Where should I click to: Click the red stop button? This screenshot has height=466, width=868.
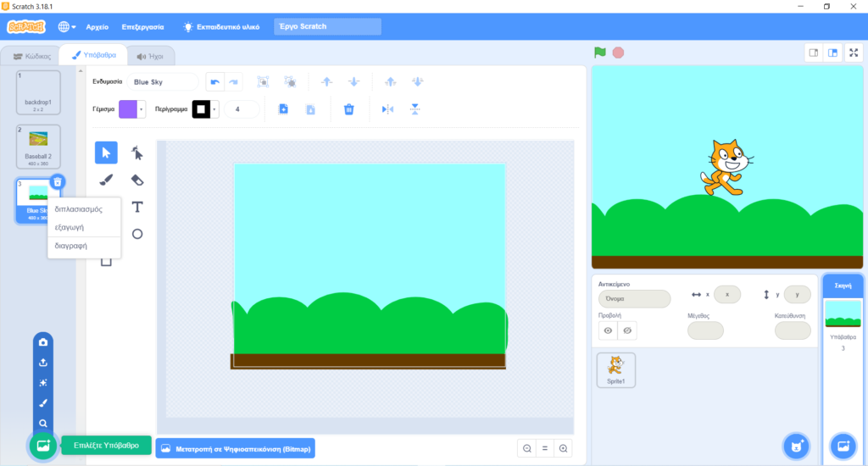pos(618,53)
